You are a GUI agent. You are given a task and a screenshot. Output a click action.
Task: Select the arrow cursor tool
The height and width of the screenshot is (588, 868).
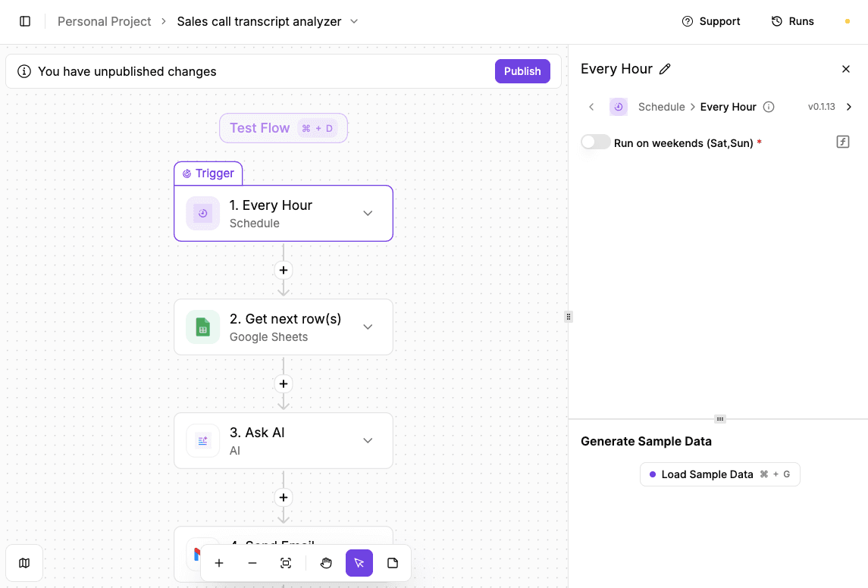click(x=359, y=563)
